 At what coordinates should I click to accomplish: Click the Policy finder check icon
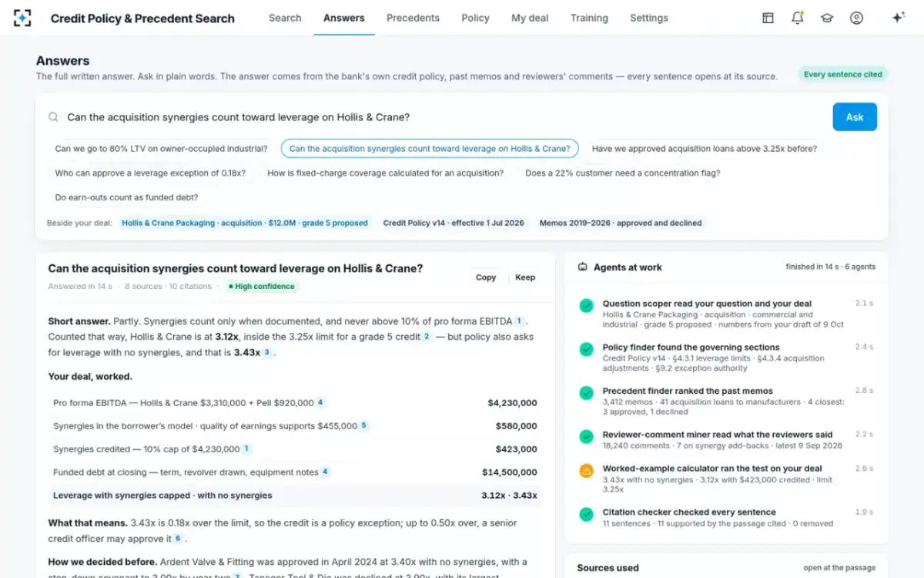pyautogui.click(x=586, y=349)
